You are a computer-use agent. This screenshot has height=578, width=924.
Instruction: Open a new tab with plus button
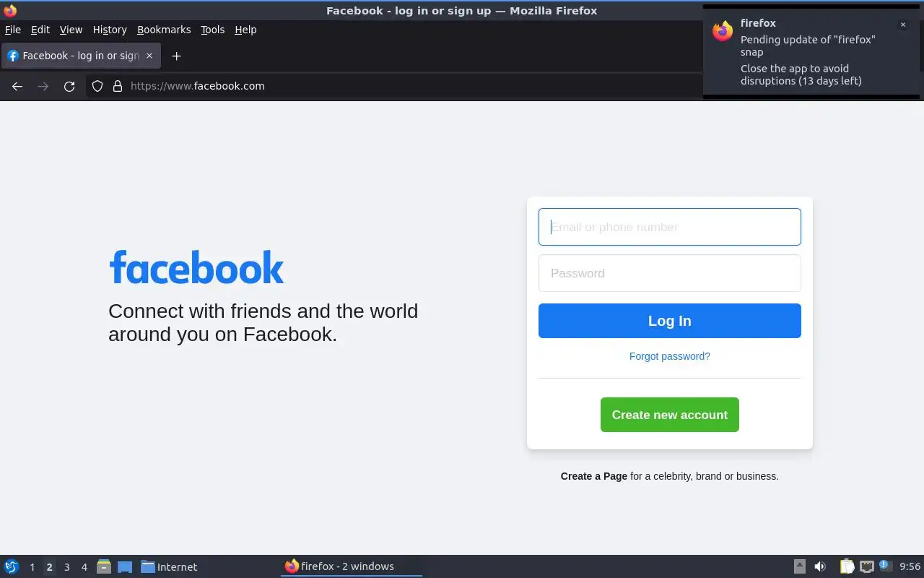click(176, 56)
